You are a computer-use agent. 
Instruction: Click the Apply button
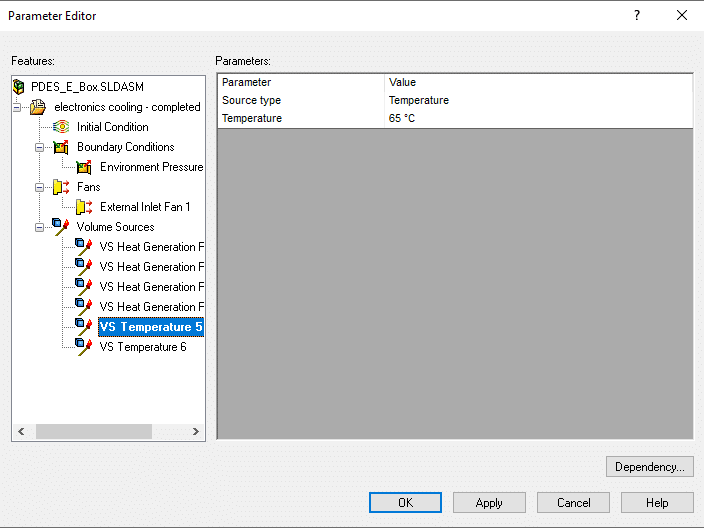[489, 502]
